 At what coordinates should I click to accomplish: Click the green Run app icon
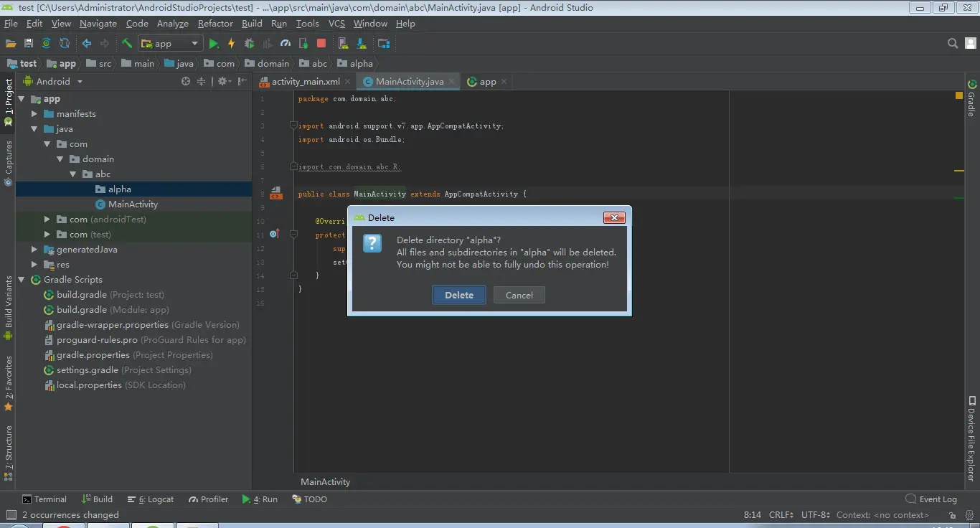214,44
